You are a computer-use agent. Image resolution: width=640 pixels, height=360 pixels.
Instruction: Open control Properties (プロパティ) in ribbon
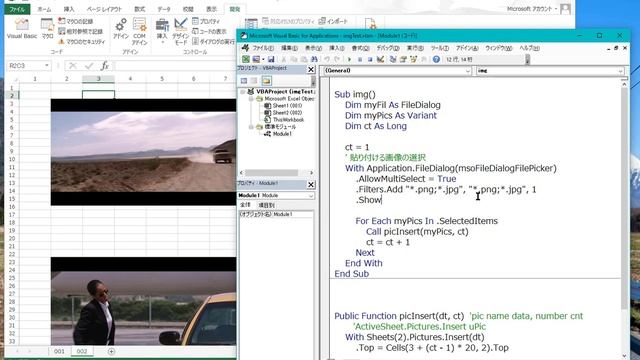[x=206, y=21]
